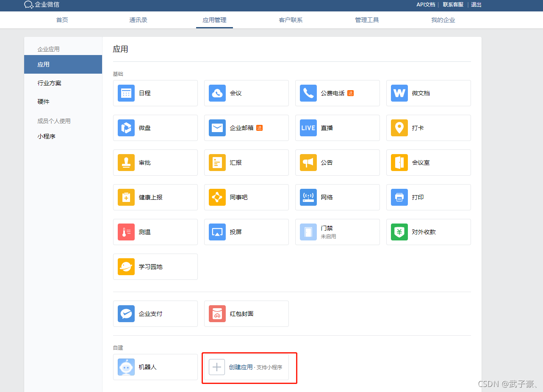
Task: Click the 打卡 location pin icon
Action: (x=399, y=128)
